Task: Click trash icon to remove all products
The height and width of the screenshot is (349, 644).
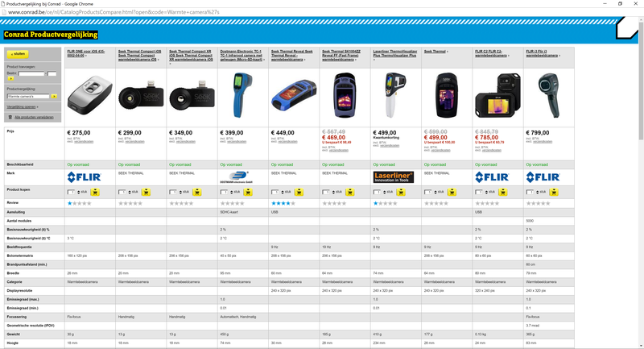Action: click(x=10, y=117)
